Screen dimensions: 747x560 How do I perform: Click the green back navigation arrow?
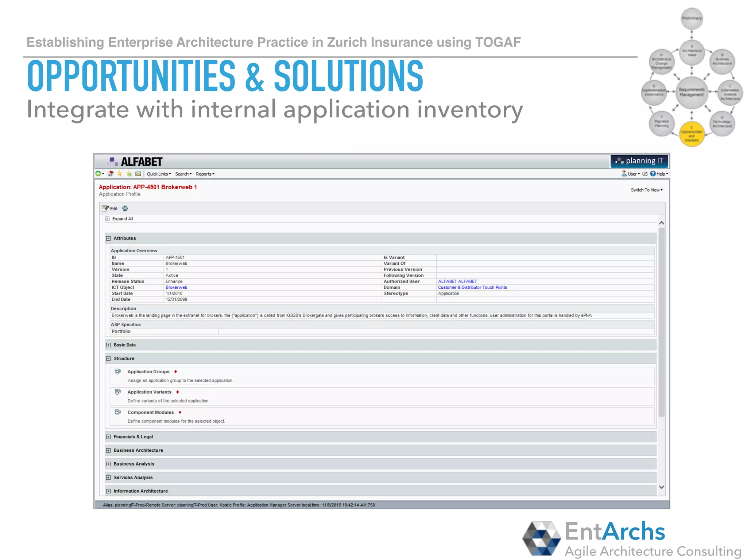(x=98, y=174)
